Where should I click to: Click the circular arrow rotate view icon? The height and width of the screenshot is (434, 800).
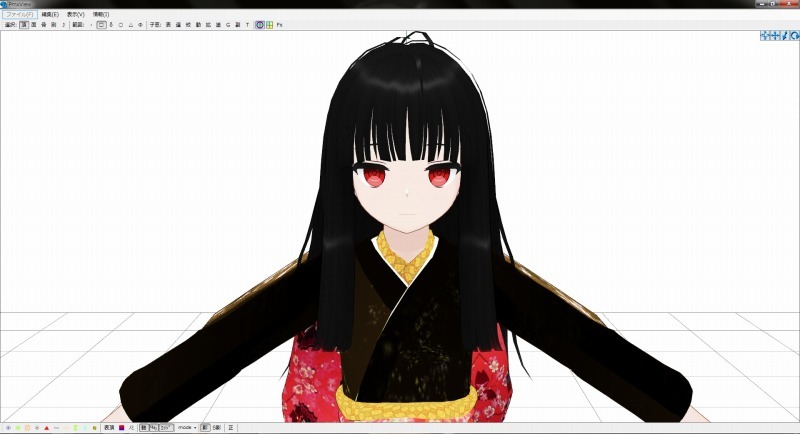click(x=795, y=36)
